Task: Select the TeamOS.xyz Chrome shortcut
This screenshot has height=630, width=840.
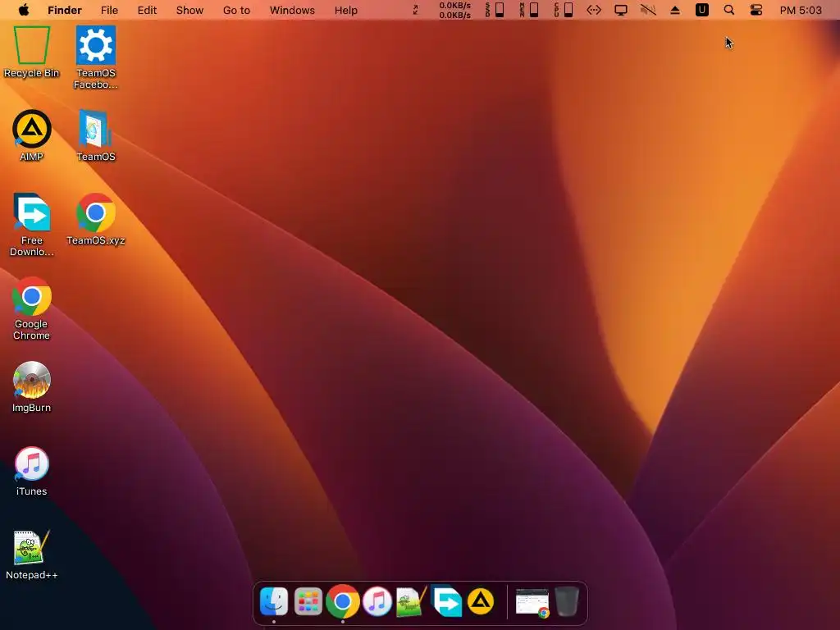Action: [x=96, y=219]
